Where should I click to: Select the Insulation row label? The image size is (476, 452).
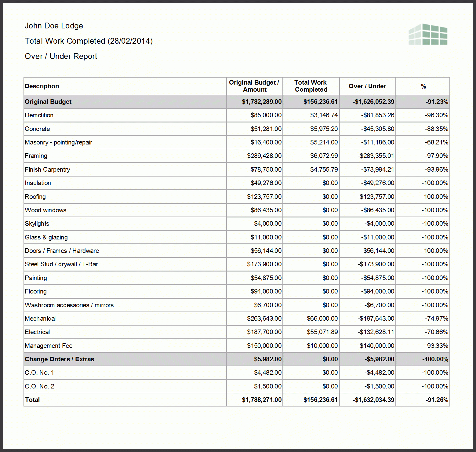[x=38, y=183]
